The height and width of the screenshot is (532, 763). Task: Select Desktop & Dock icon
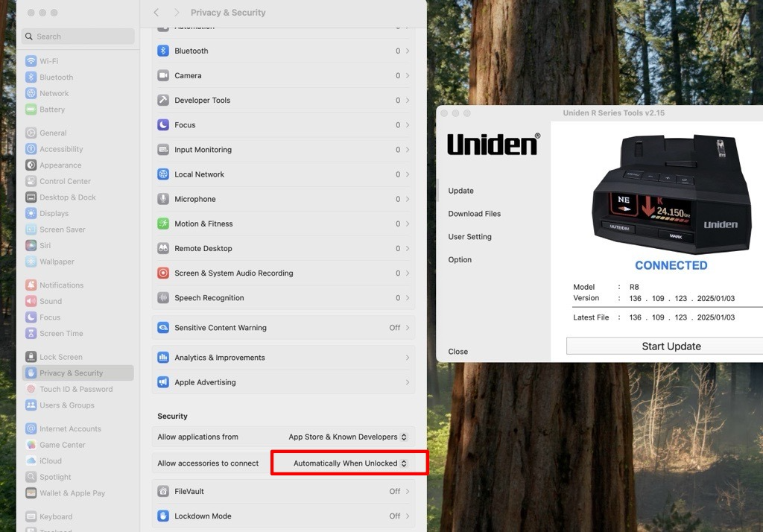[x=31, y=197]
